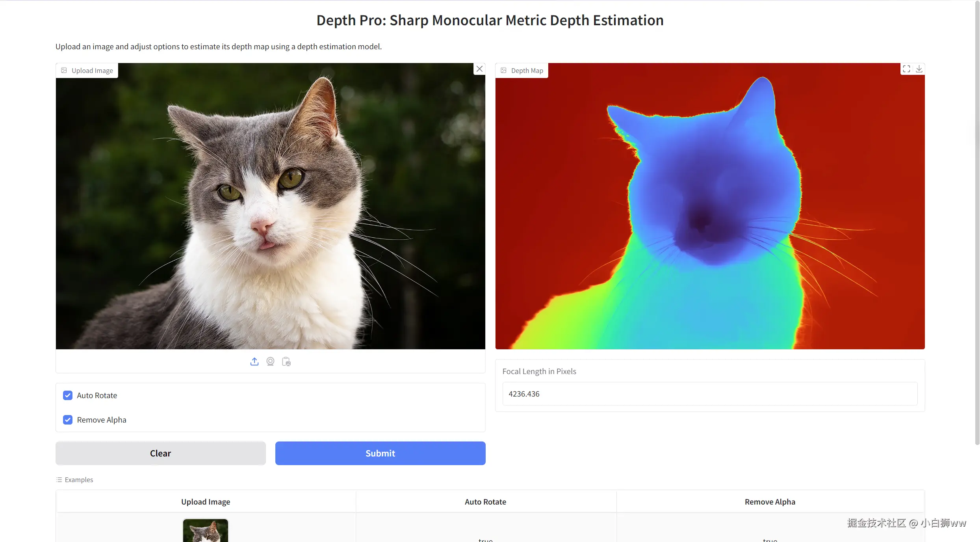Uncheck the Auto Rotate checkbox

(68, 395)
